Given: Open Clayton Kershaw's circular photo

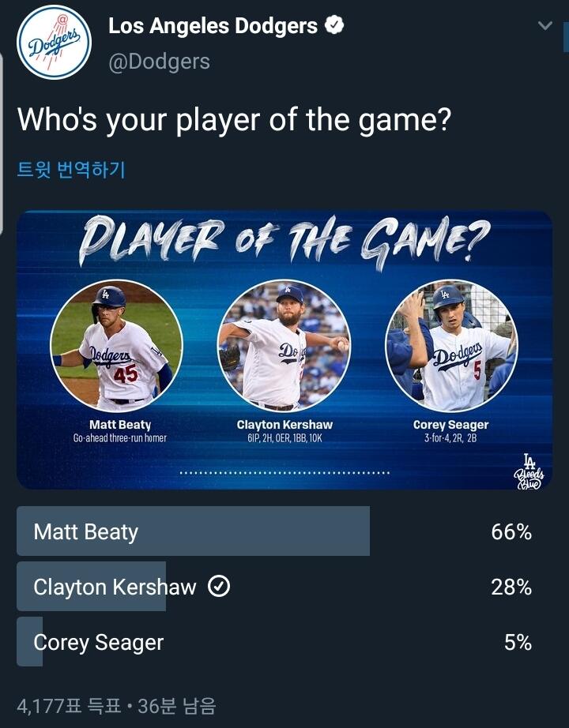Looking at the screenshot, I should pos(284,345).
